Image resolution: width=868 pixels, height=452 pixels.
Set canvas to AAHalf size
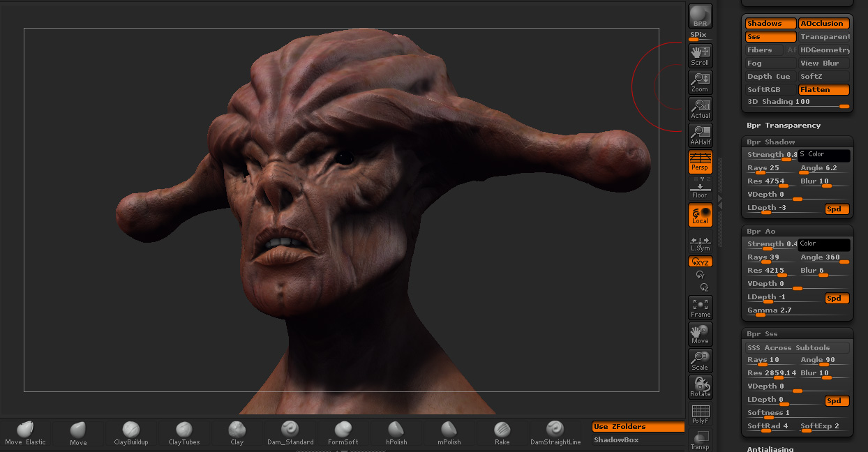[x=700, y=135]
